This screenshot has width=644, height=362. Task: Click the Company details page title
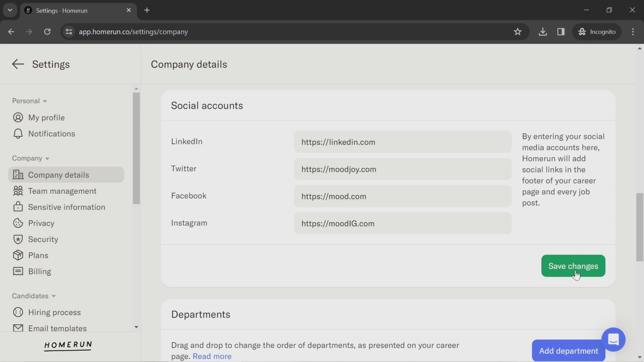pos(189,64)
